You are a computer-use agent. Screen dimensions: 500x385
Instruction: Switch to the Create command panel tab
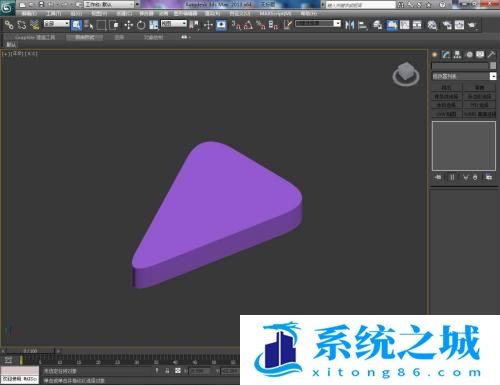click(x=435, y=54)
